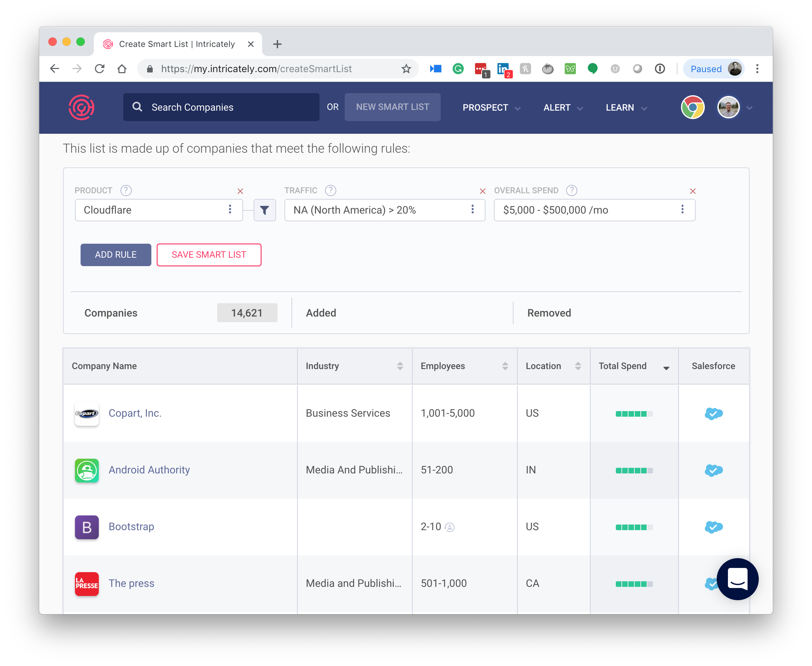Click the La Presse logo thumbnail
The image size is (812, 666).
tap(87, 584)
